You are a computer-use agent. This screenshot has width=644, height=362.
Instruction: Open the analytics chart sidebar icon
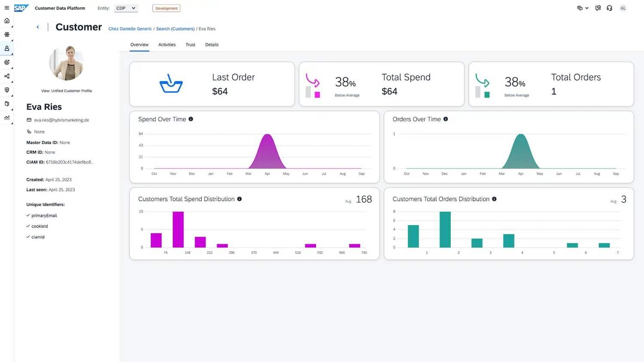[x=7, y=118]
